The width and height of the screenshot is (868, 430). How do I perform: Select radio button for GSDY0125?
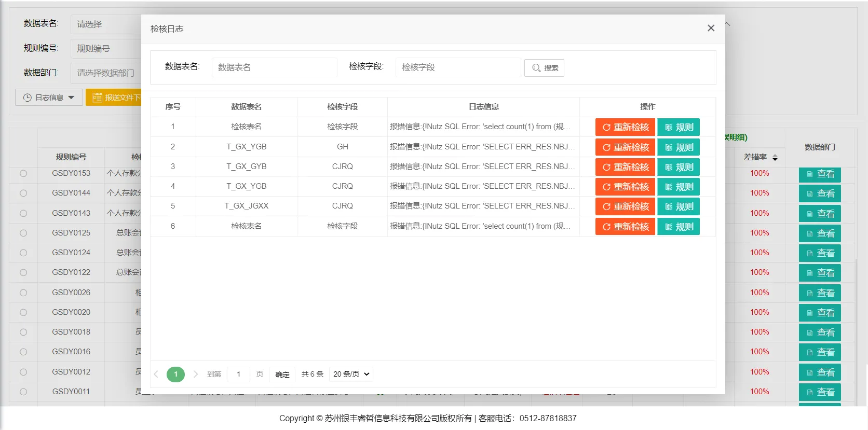23,233
